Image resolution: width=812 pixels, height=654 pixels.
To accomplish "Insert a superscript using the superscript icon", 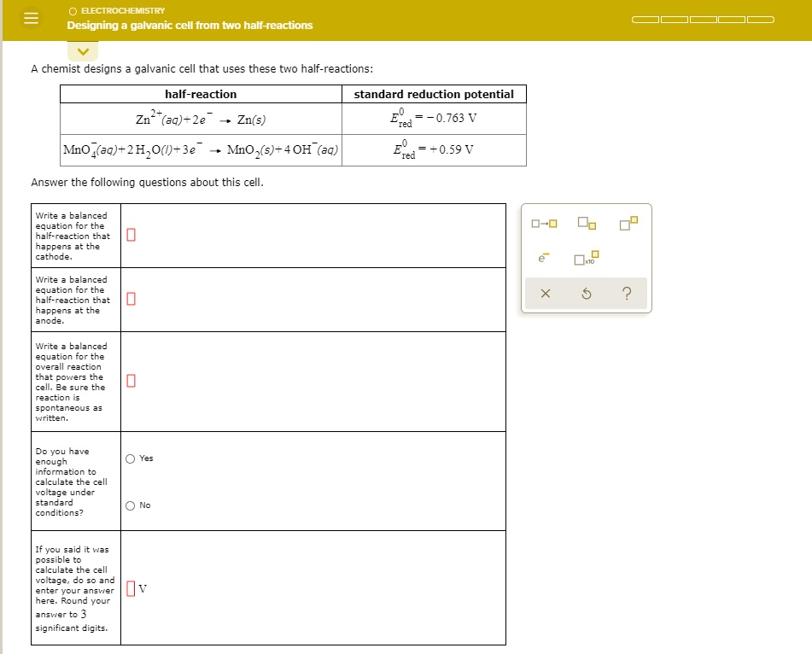I will pyautogui.click(x=628, y=222).
